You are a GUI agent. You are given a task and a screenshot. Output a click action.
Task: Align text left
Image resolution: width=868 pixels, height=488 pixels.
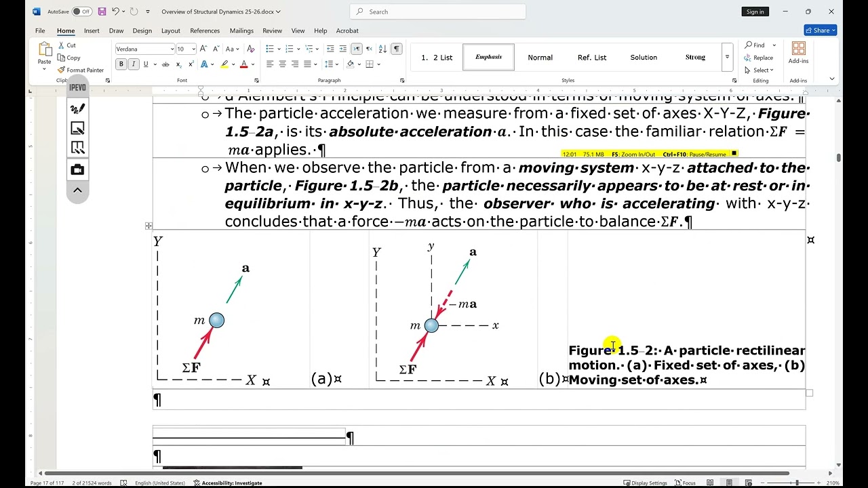269,64
